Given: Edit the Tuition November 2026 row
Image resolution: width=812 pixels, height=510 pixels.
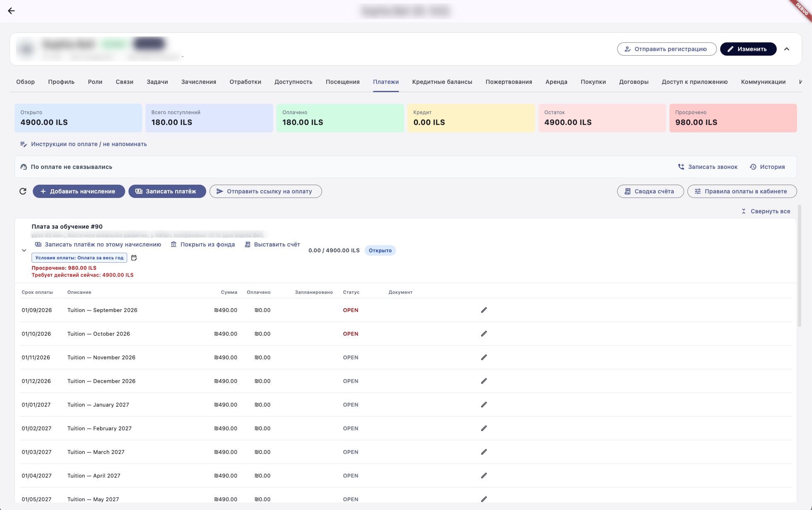Looking at the screenshot, I should [x=484, y=357].
